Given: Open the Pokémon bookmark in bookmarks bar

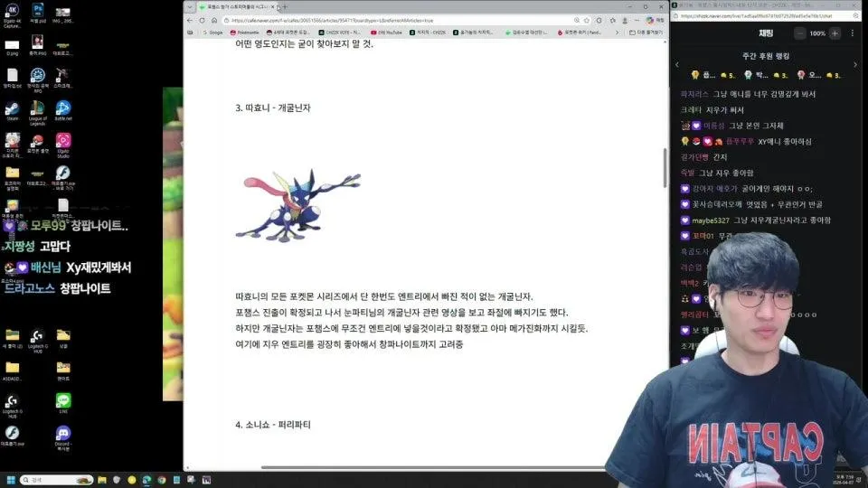Looking at the screenshot, I should [244, 33].
